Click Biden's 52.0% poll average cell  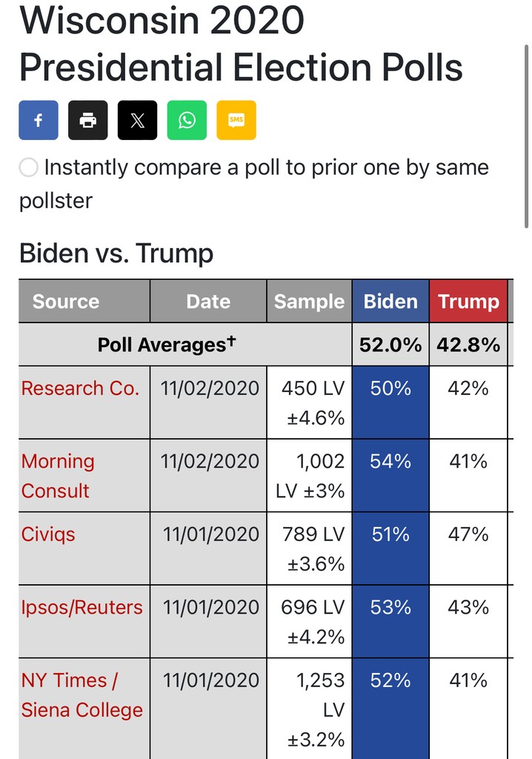pyautogui.click(x=390, y=345)
